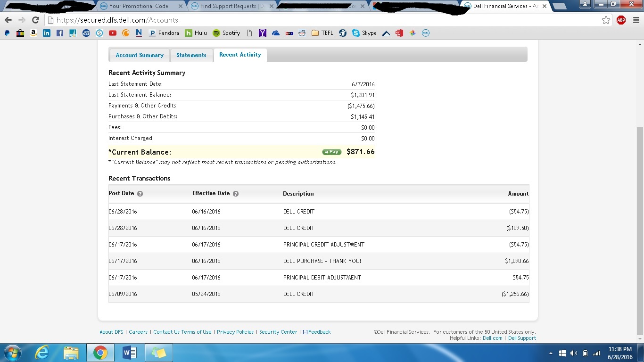644x362 pixels.
Task: Open the Facebook bookmark icon
Action: click(x=60, y=33)
